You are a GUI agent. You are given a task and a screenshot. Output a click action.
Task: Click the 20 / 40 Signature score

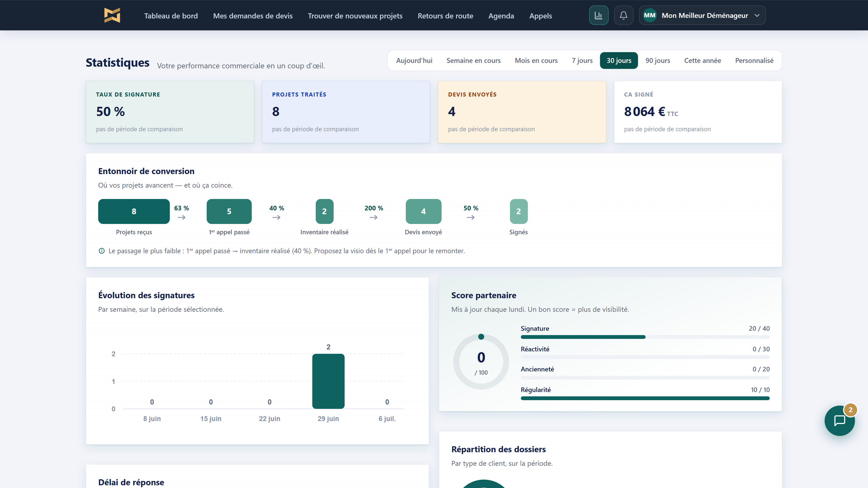click(x=759, y=328)
